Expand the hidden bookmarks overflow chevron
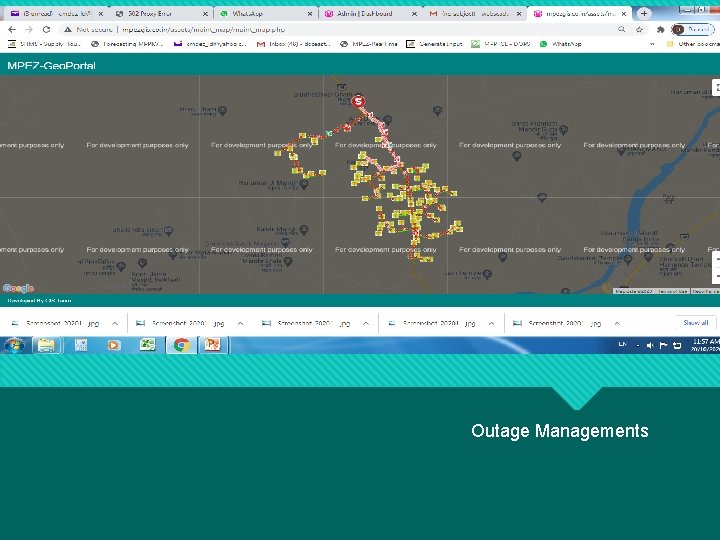This screenshot has width=720, height=540. tap(652, 44)
